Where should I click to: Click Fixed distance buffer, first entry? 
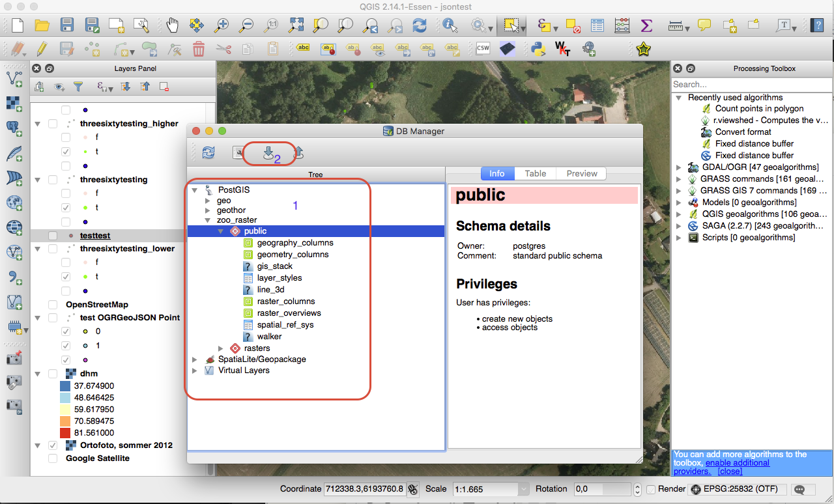coord(755,144)
